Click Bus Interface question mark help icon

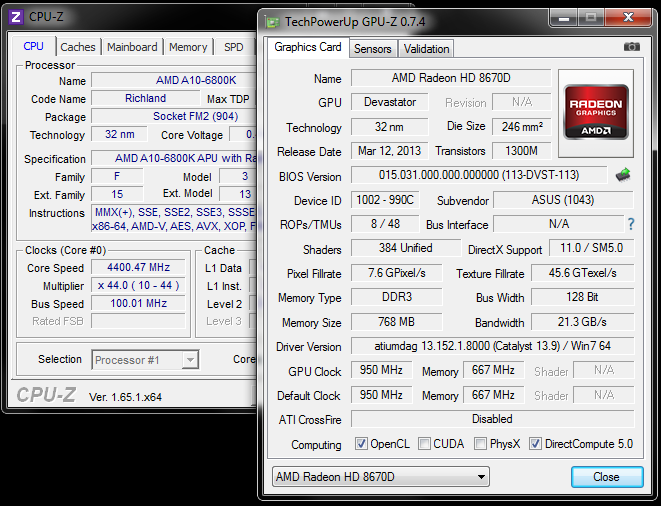(x=631, y=224)
